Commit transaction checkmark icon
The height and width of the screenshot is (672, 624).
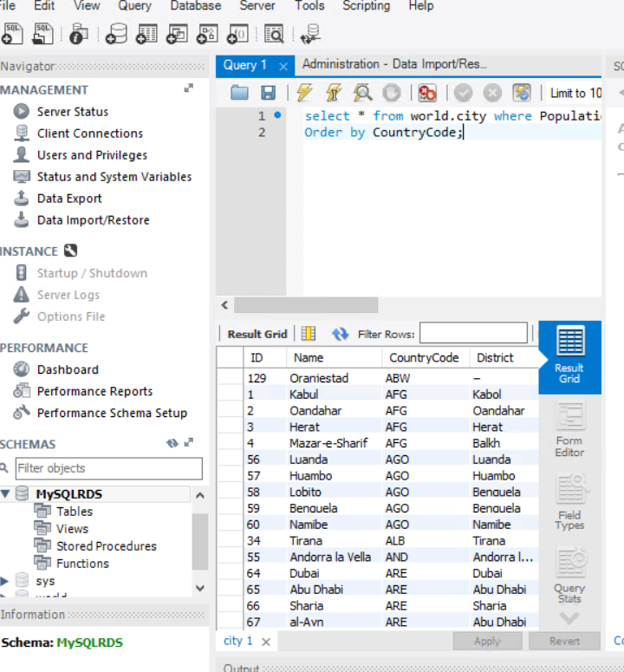click(463, 93)
